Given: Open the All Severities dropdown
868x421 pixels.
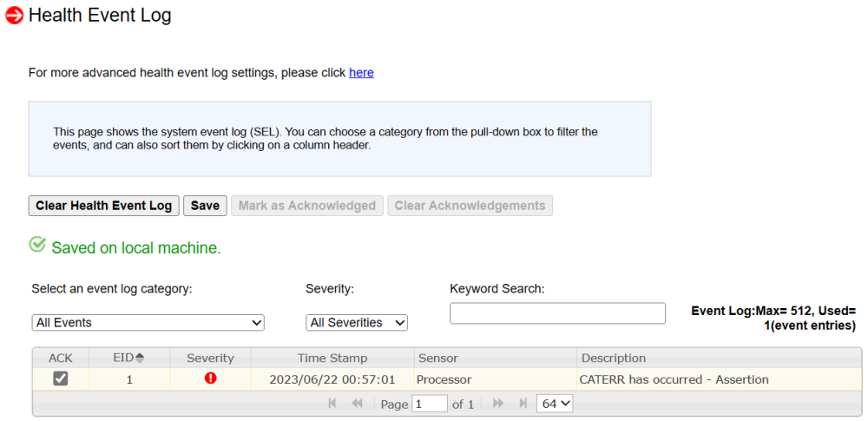Looking at the screenshot, I should tap(357, 322).
